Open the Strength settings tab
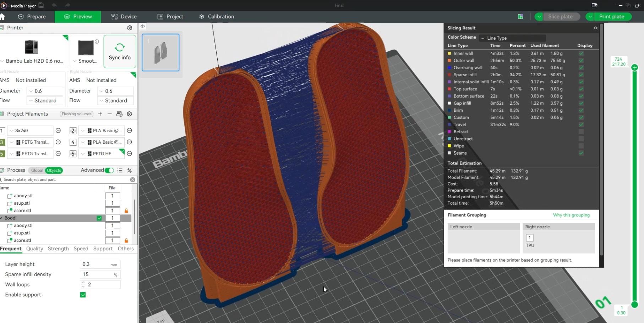Image resolution: width=644 pixels, height=323 pixels. coord(58,249)
